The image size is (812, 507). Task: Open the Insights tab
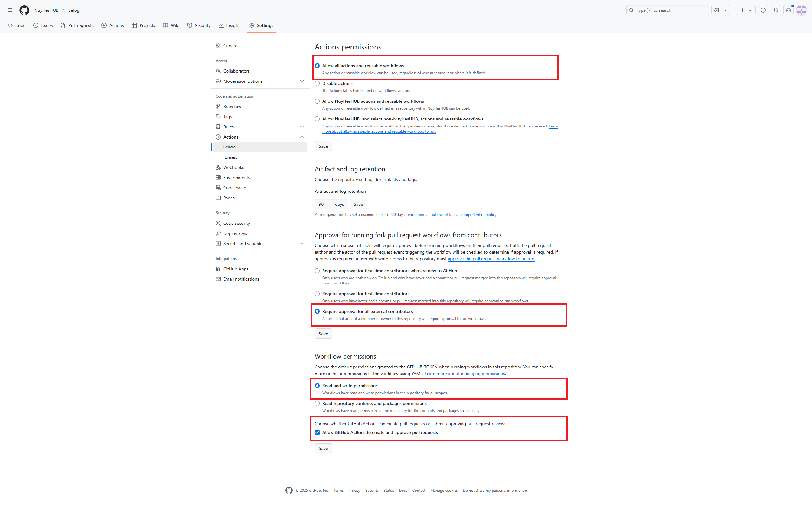point(230,25)
